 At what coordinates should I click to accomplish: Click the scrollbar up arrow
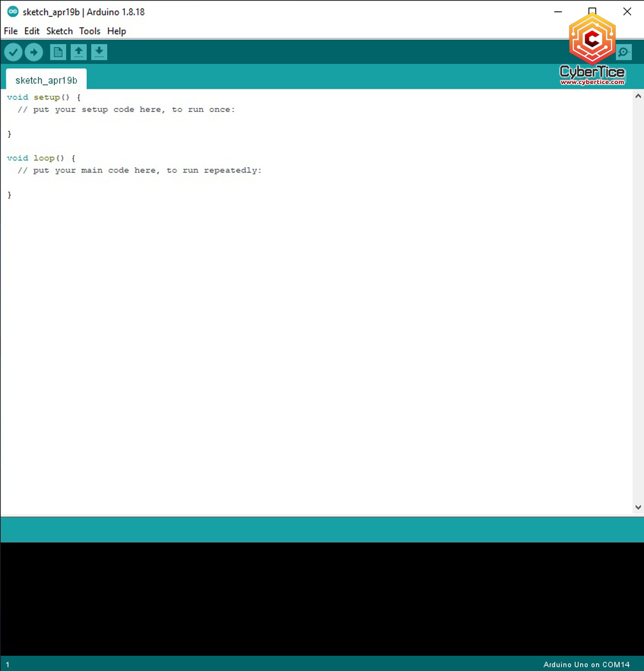tap(638, 96)
